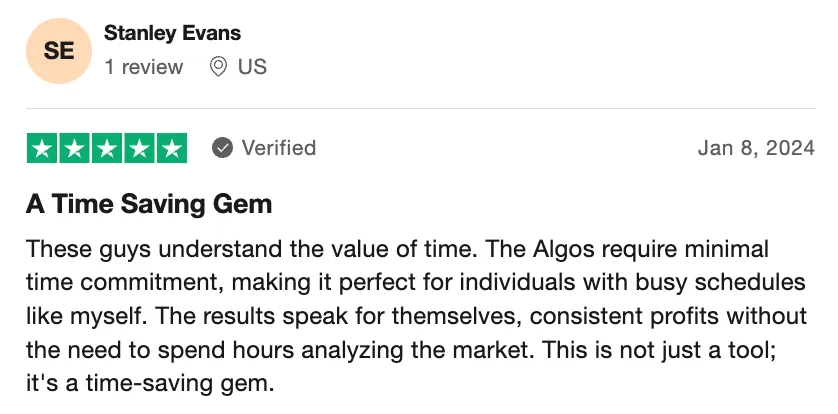Click the '1 review' count text

pyautogui.click(x=144, y=67)
